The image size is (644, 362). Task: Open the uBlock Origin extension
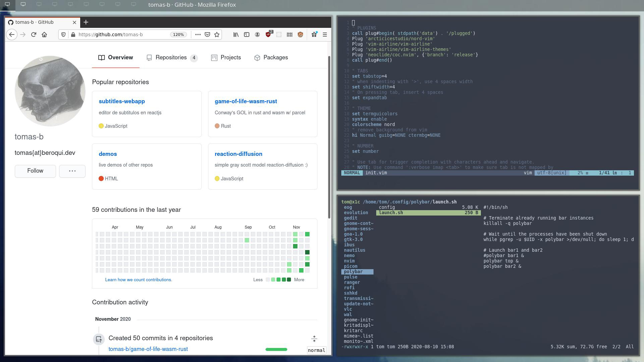click(268, 34)
